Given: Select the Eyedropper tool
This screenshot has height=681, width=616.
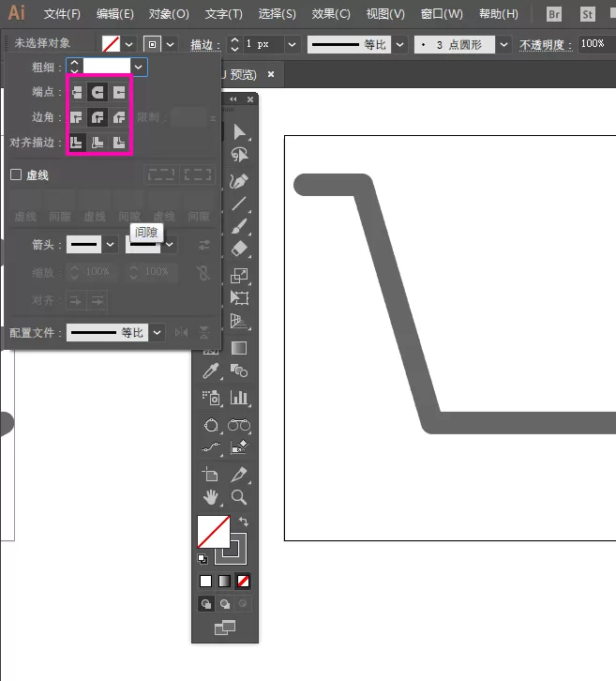Looking at the screenshot, I should 211,371.
